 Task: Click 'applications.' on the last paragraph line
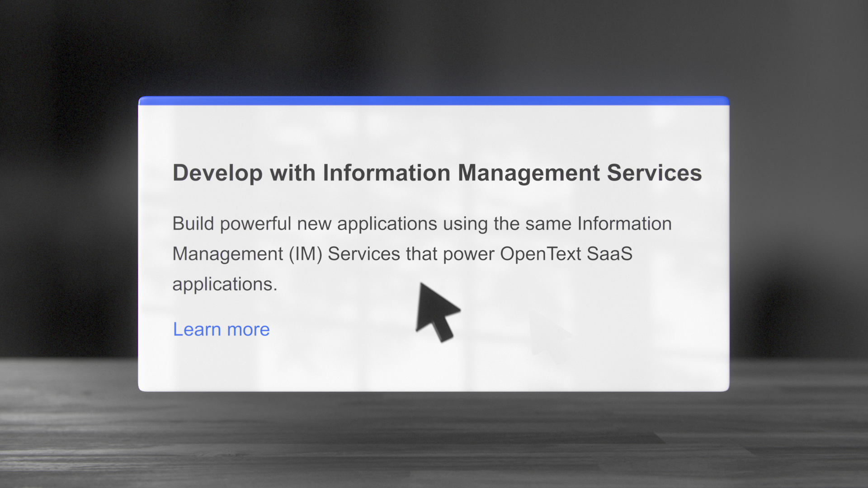225,284
